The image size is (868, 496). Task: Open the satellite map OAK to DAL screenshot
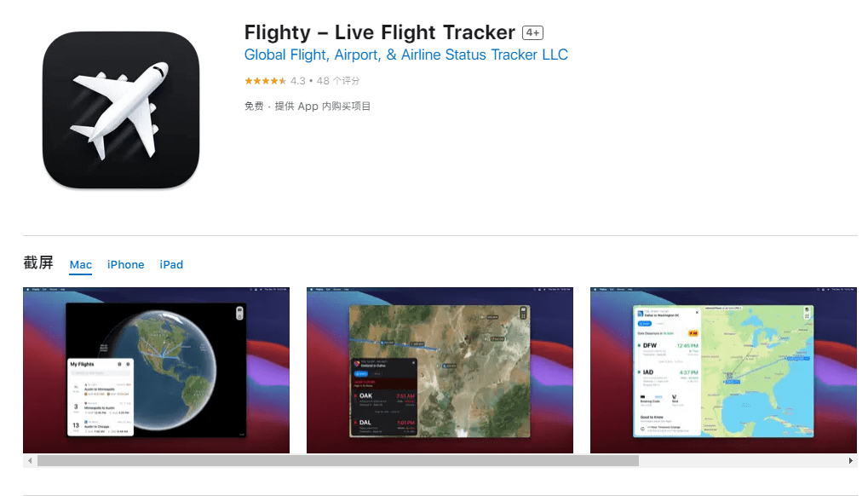(x=440, y=371)
